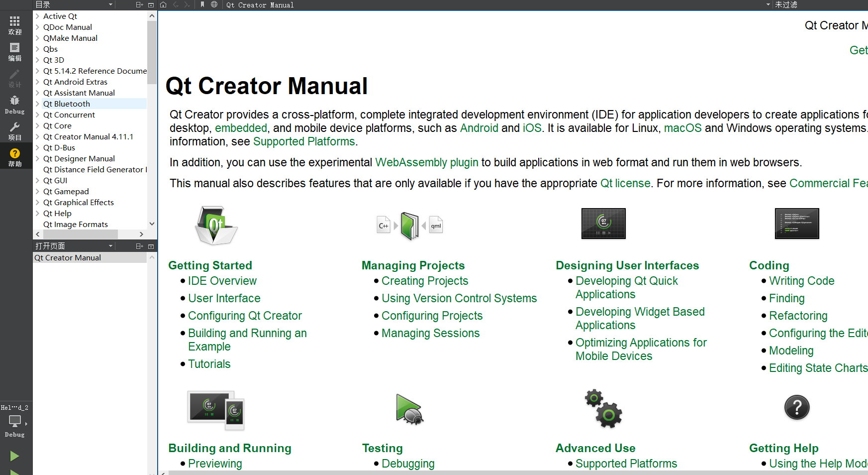The image size is (868, 475).
Task: Expand the Active Qt tree node
Action: [37, 16]
